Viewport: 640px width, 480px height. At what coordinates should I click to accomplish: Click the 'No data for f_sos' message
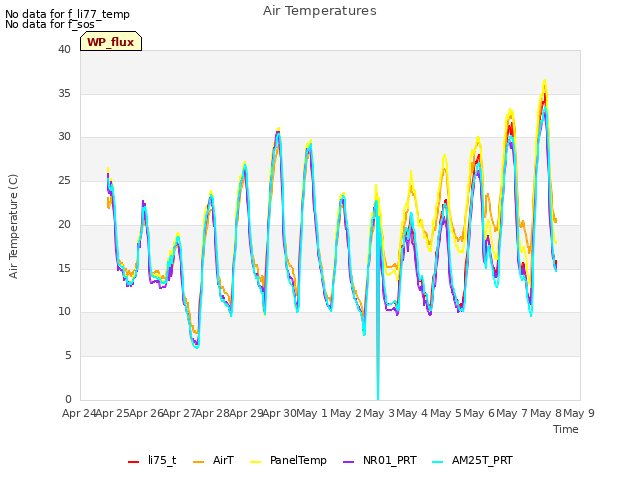point(50,24)
